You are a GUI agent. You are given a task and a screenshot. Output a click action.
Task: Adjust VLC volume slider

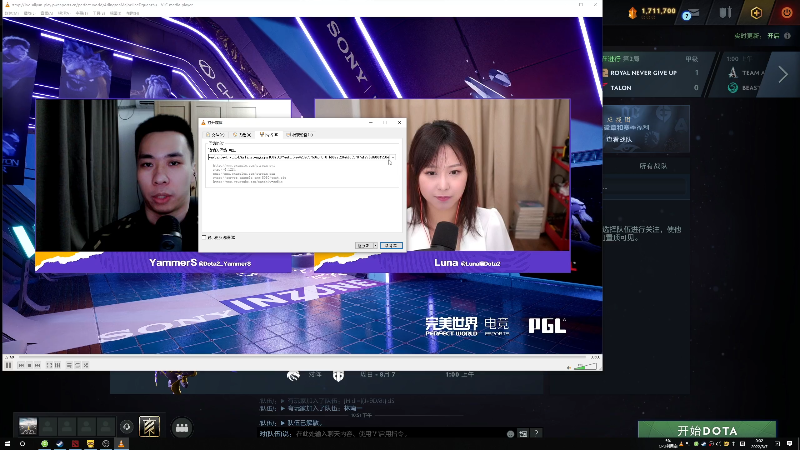pos(585,366)
